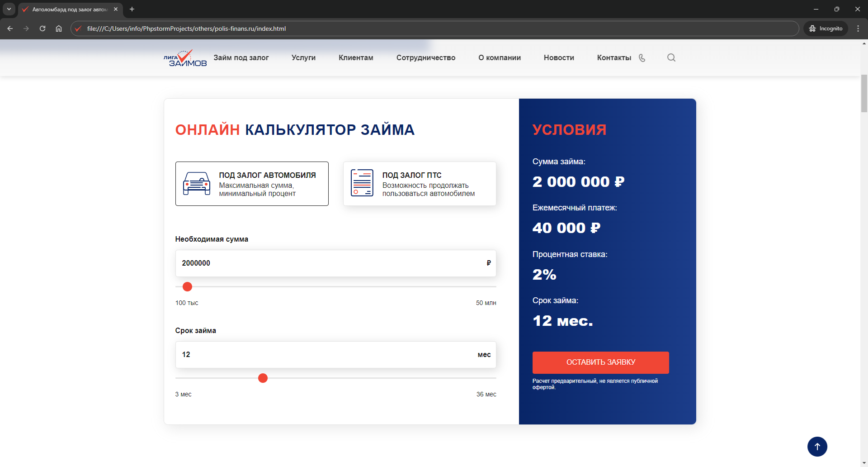Click the loan term slider handle
Image resolution: width=868 pixels, height=467 pixels.
[x=263, y=378]
